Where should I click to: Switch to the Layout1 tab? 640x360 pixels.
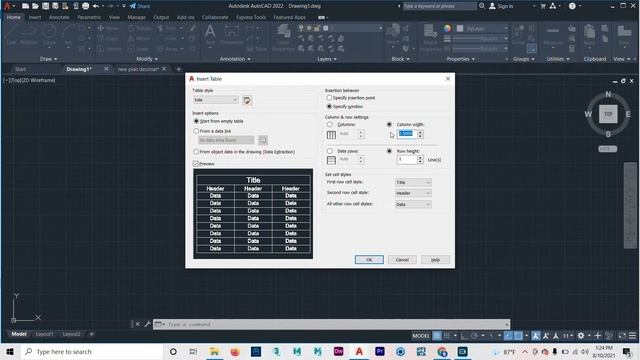(44, 334)
